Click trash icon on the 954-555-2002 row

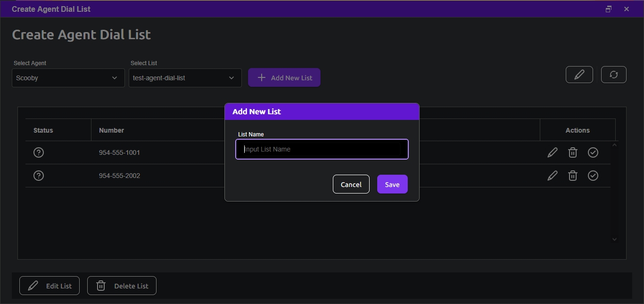coord(573,176)
